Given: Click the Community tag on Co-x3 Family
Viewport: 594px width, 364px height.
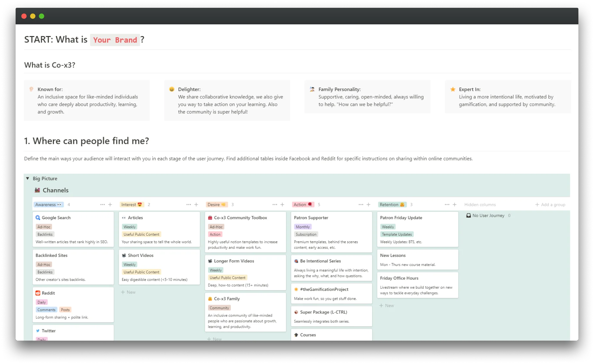Looking at the screenshot, I should tap(219, 308).
